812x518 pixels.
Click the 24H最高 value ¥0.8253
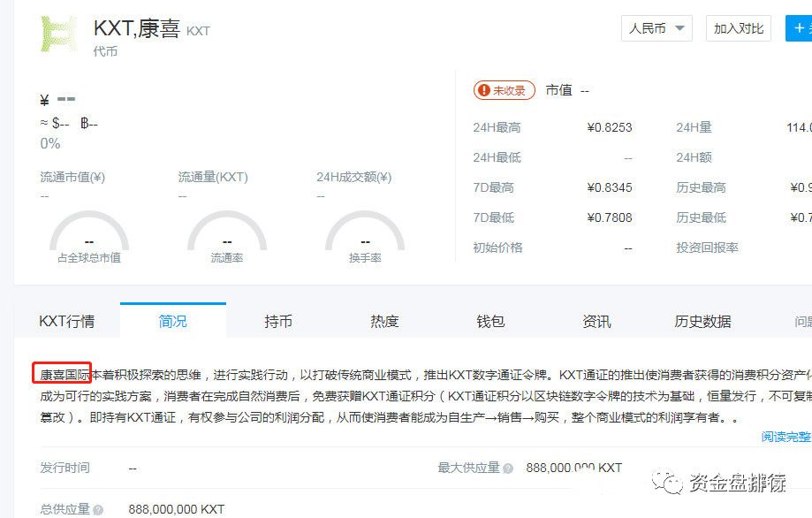pos(610,127)
